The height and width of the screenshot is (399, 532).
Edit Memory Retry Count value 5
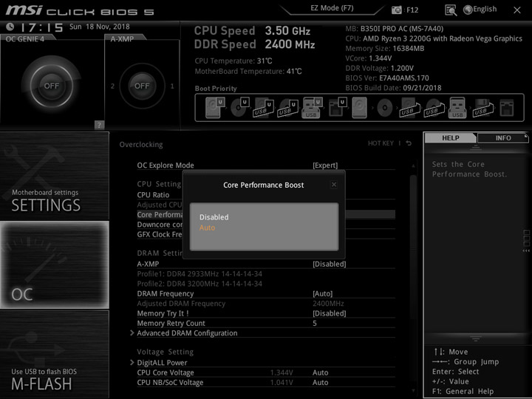[x=315, y=323]
